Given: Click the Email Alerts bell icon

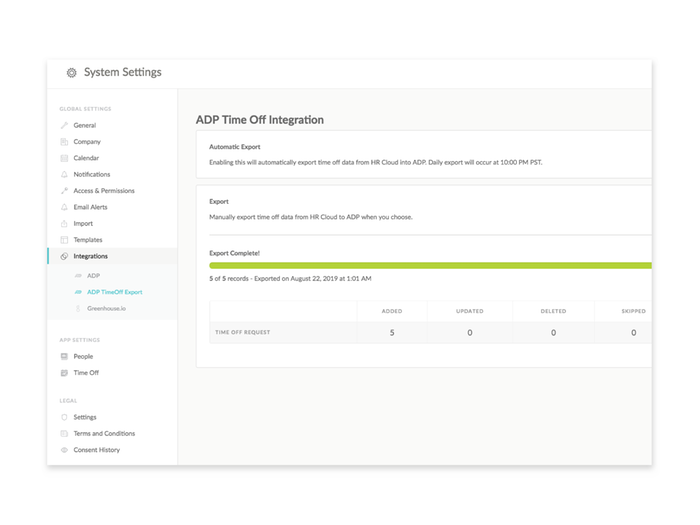Looking at the screenshot, I should pos(64,207).
